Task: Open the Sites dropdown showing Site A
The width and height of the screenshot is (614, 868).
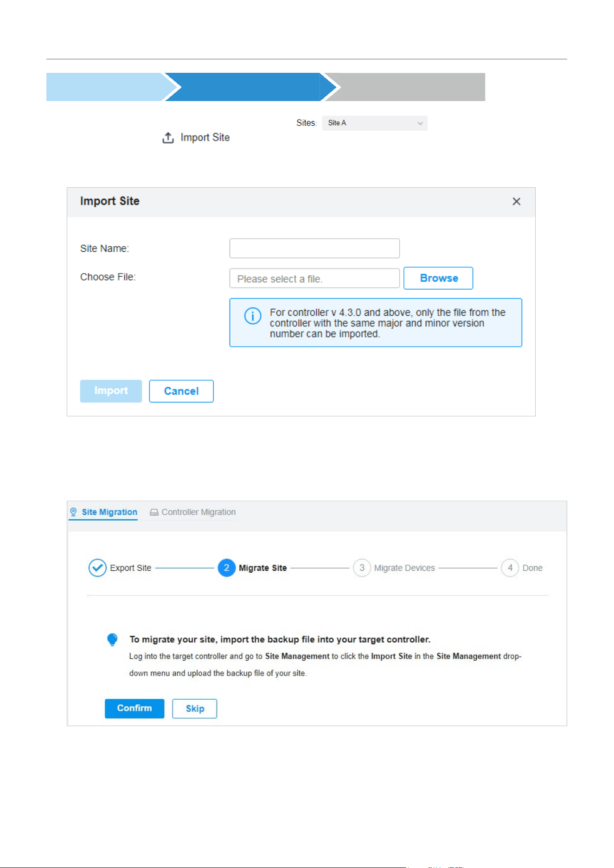Action: point(375,123)
